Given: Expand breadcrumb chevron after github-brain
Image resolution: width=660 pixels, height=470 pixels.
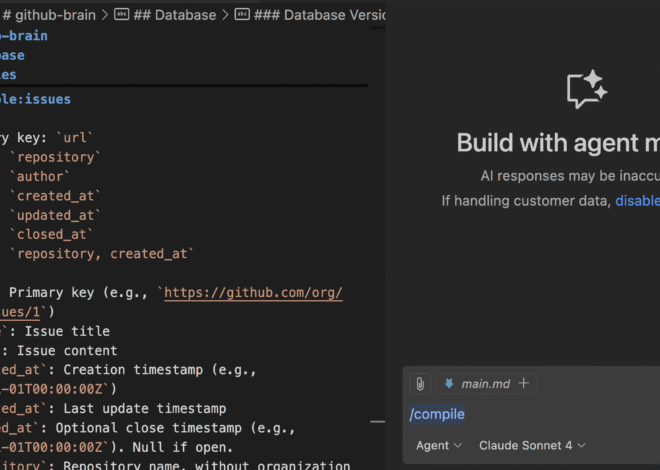Looking at the screenshot, I should (104, 15).
